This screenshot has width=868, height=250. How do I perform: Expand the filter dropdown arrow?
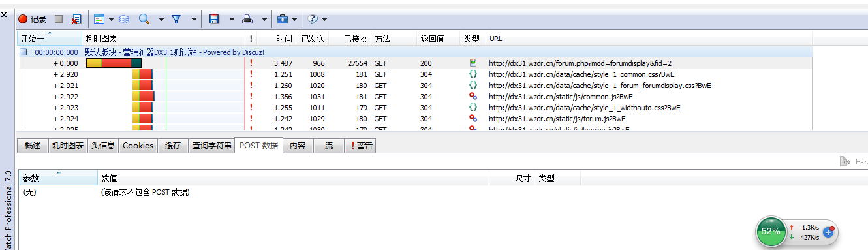194,20
